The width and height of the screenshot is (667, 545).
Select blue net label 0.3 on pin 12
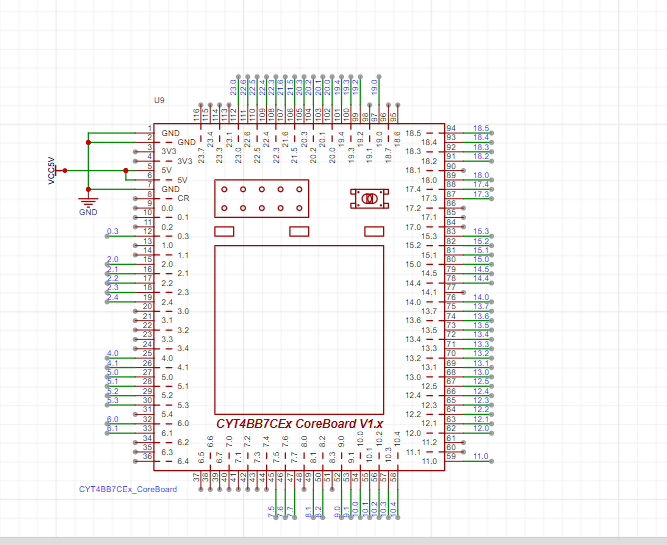(113, 231)
